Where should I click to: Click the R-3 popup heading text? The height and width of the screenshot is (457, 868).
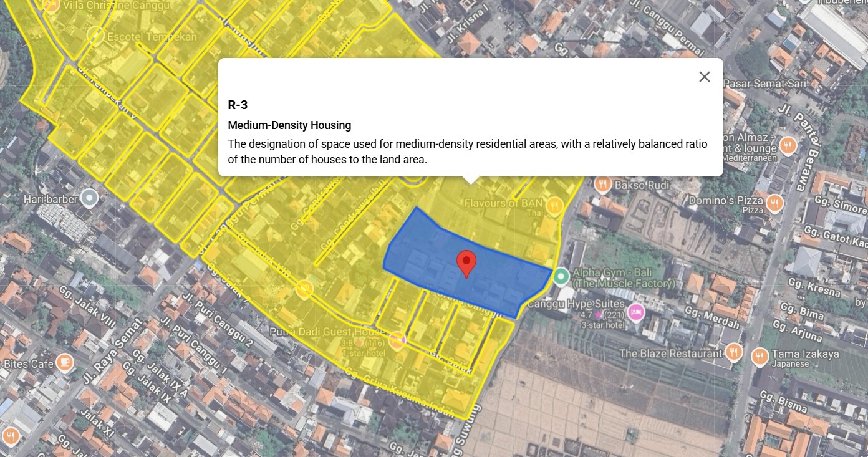click(238, 105)
